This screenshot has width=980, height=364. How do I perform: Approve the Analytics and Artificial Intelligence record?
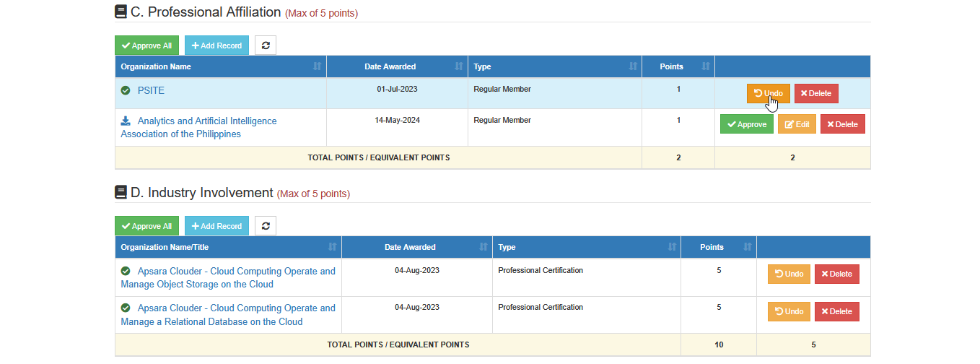point(746,124)
